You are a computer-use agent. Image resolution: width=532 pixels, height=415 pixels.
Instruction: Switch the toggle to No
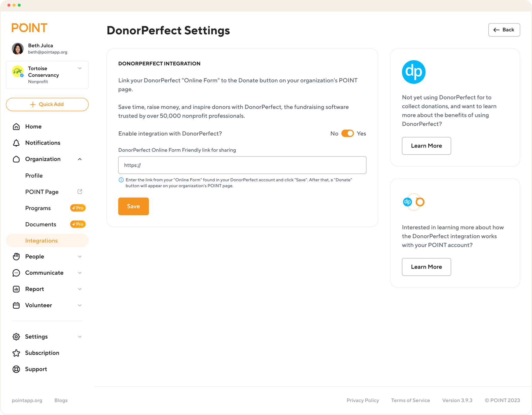pyautogui.click(x=343, y=133)
